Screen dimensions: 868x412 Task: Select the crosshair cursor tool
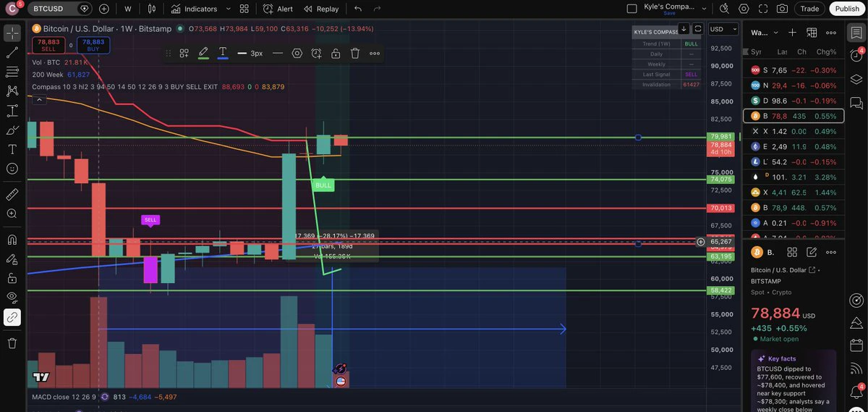pos(12,33)
